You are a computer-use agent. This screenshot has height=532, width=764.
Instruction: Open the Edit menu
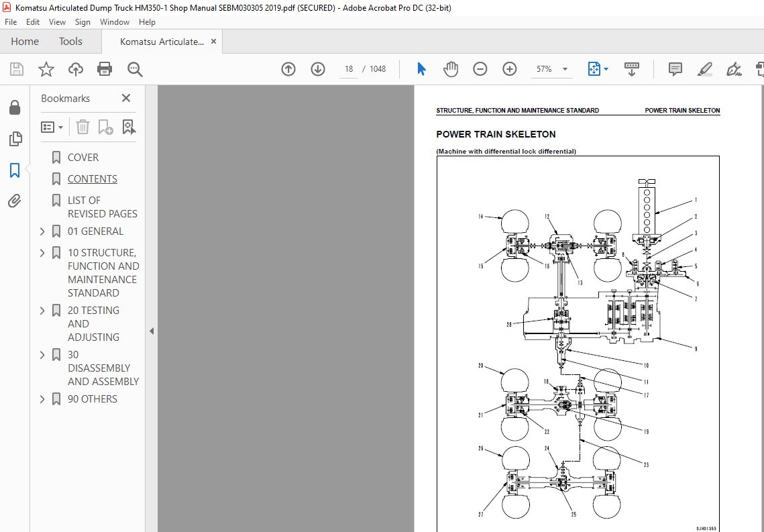[x=33, y=22]
